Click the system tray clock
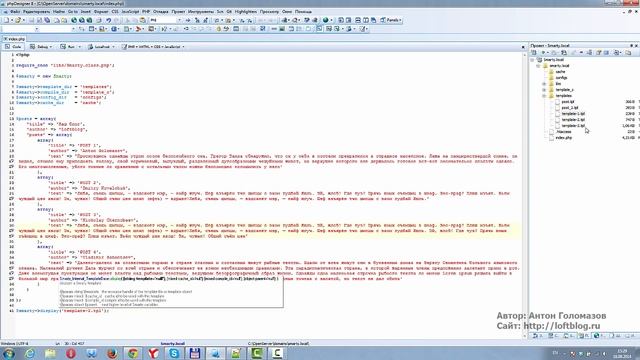640x360 pixels. (x=622, y=353)
